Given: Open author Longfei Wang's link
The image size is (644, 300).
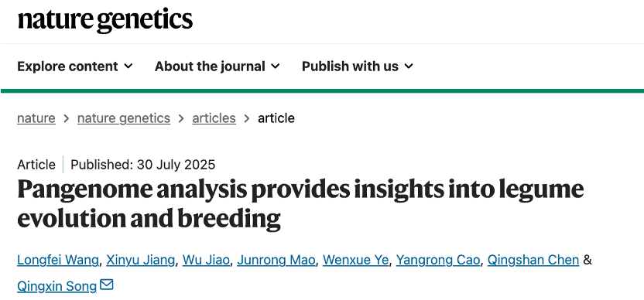Looking at the screenshot, I should [x=58, y=260].
